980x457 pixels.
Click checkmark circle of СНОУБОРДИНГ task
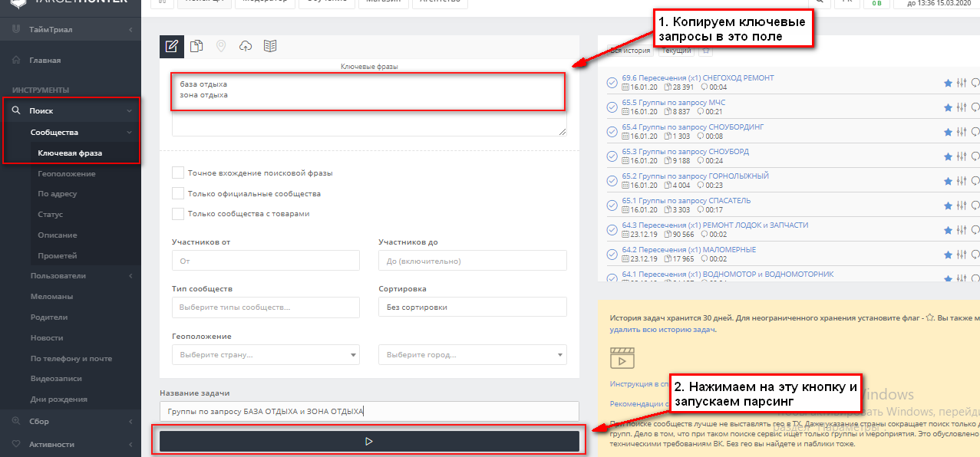click(612, 132)
